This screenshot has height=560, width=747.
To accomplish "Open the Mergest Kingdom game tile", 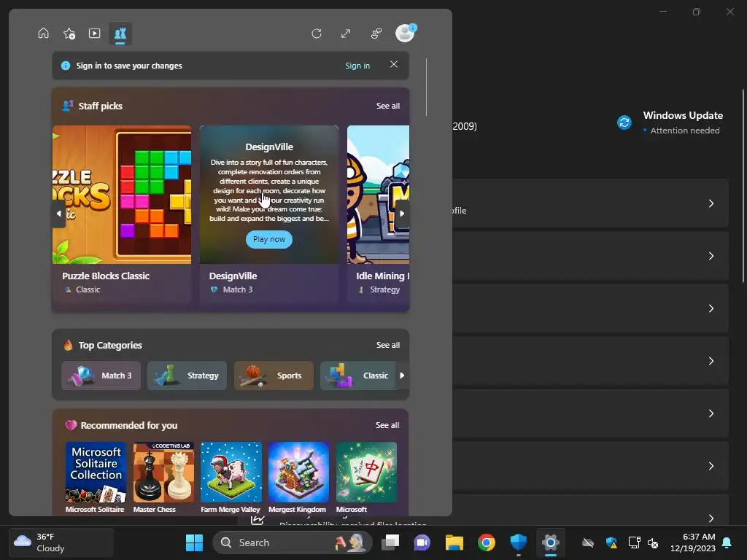I will tap(298, 472).
